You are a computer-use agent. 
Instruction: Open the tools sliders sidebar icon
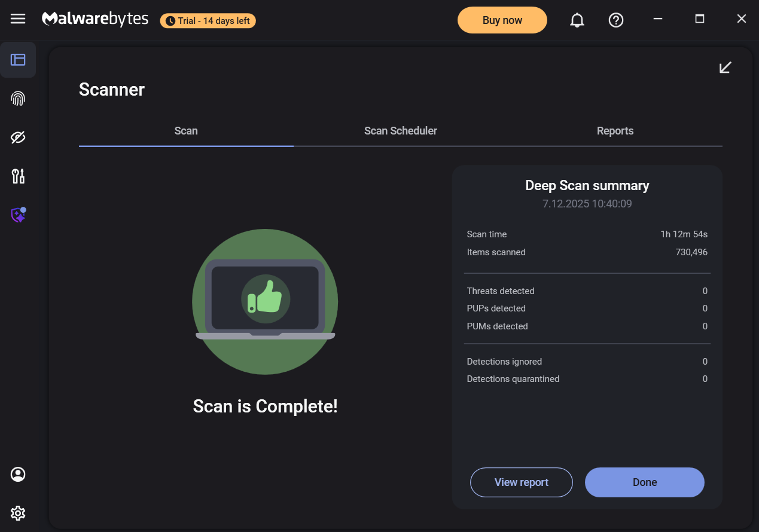click(x=18, y=176)
